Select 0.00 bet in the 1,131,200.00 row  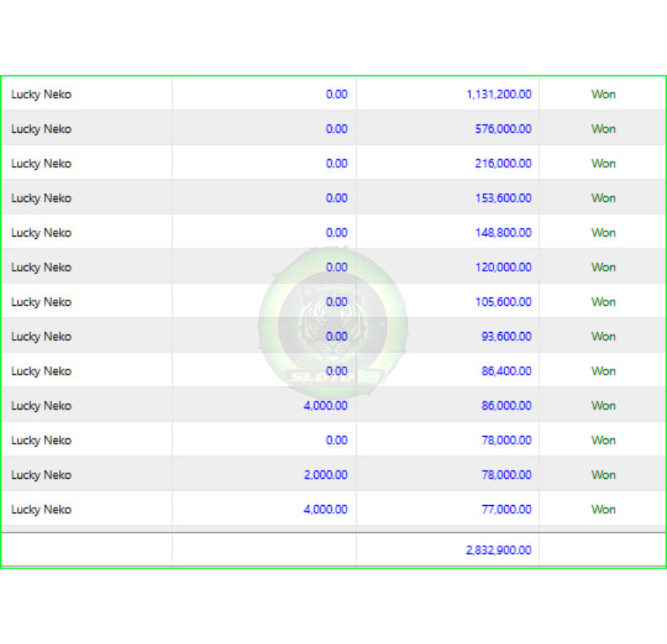(337, 94)
